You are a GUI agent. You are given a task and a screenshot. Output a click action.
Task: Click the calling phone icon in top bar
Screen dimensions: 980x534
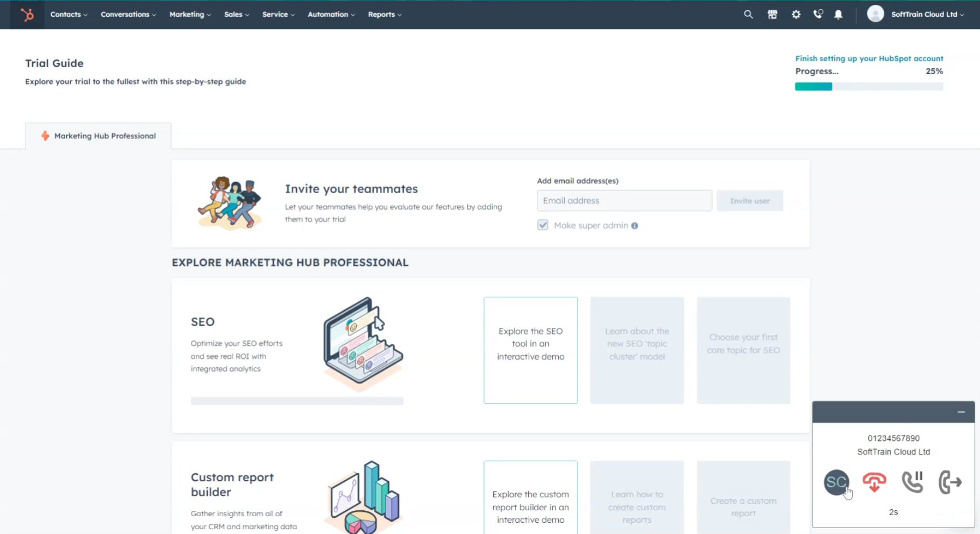coord(818,15)
